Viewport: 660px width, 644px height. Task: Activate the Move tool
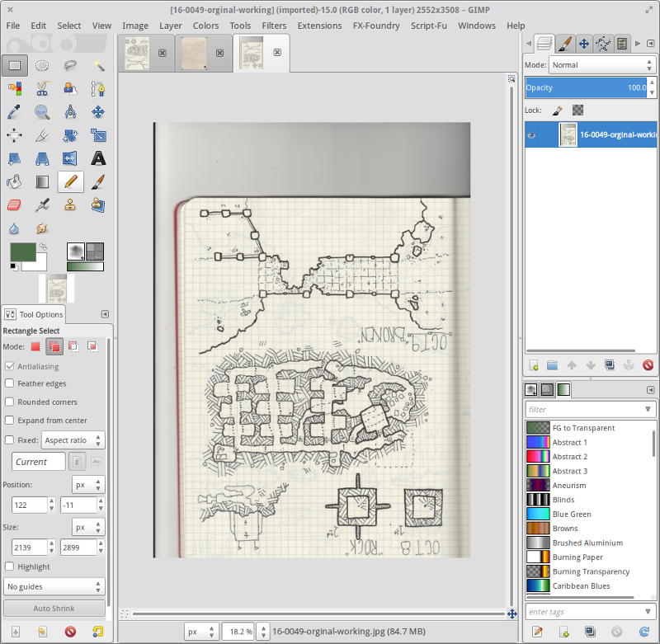(x=98, y=112)
